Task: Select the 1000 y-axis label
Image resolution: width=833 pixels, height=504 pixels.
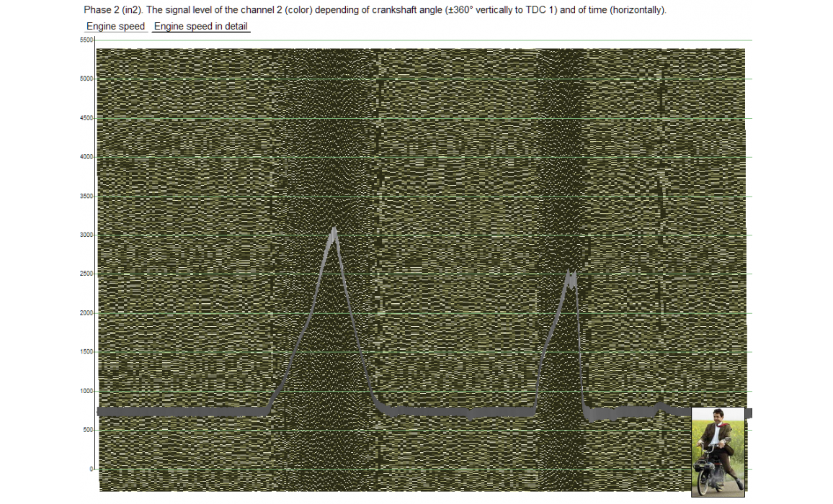Action: click(86, 391)
